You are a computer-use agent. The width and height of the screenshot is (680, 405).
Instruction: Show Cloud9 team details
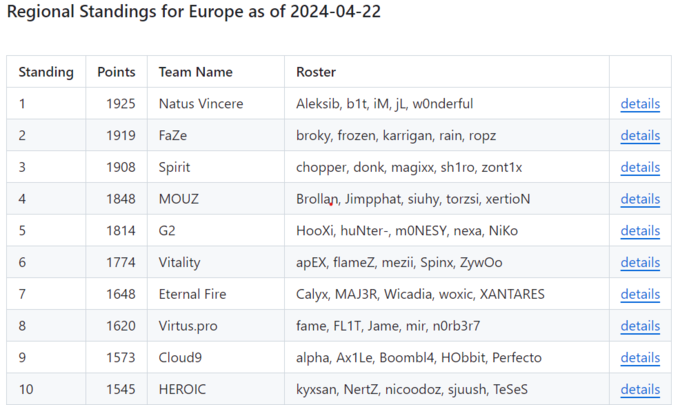click(x=640, y=358)
